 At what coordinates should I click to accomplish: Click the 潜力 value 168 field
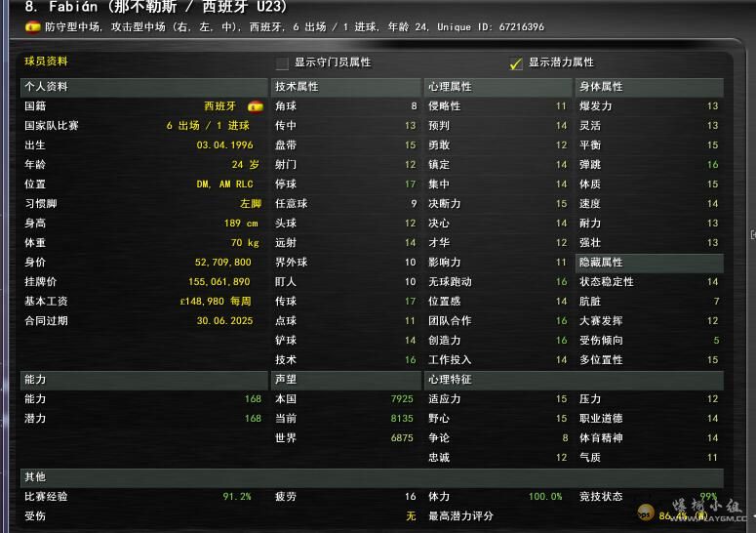[253, 419]
